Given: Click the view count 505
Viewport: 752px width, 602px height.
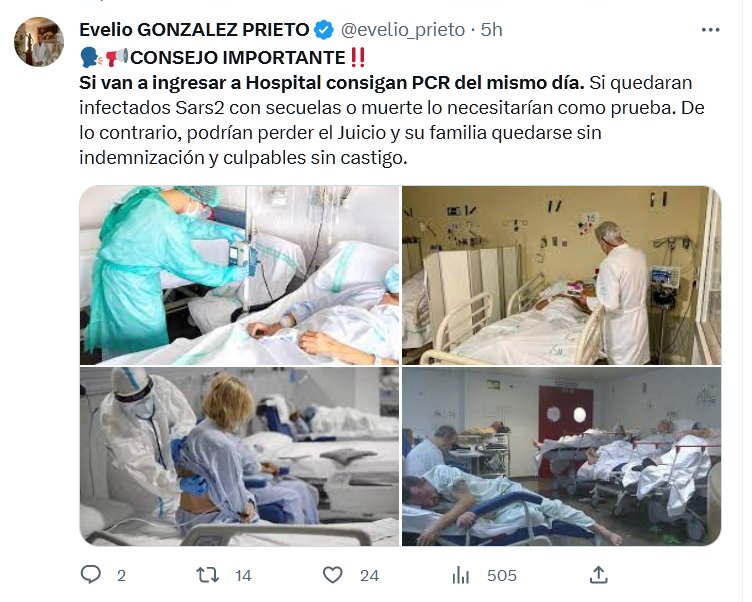Looking at the screenshot, I should click(x=502, y=575).
